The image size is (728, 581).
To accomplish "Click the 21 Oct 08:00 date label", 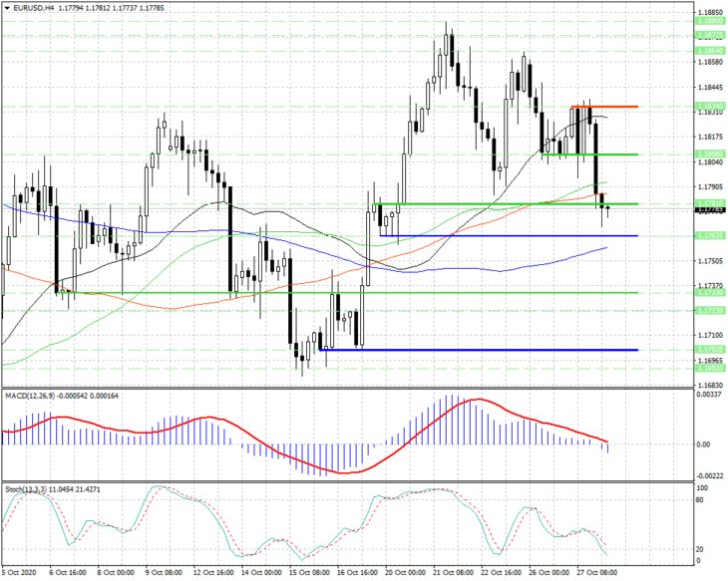I will tap(453, 573).
